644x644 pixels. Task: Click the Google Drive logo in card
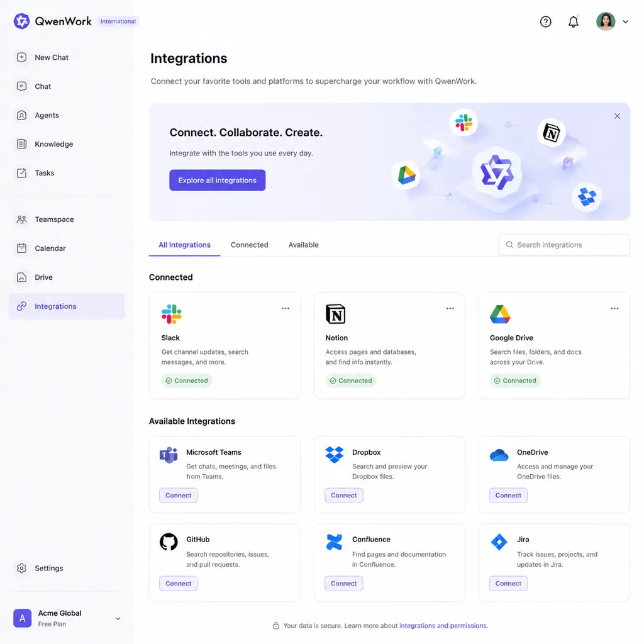[500, 314]
